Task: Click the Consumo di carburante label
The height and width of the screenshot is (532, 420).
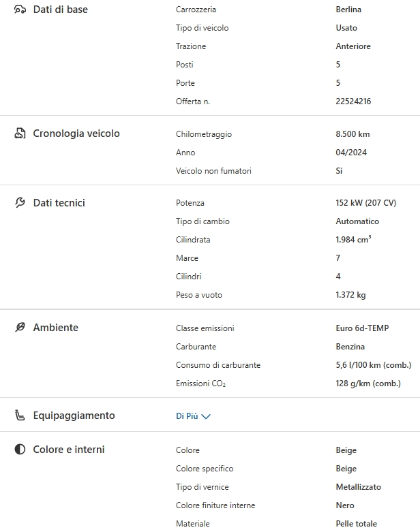Action: click(217, 365)
